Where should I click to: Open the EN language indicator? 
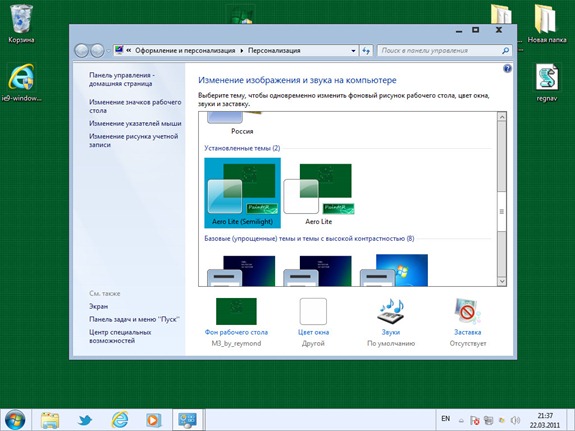446,419
